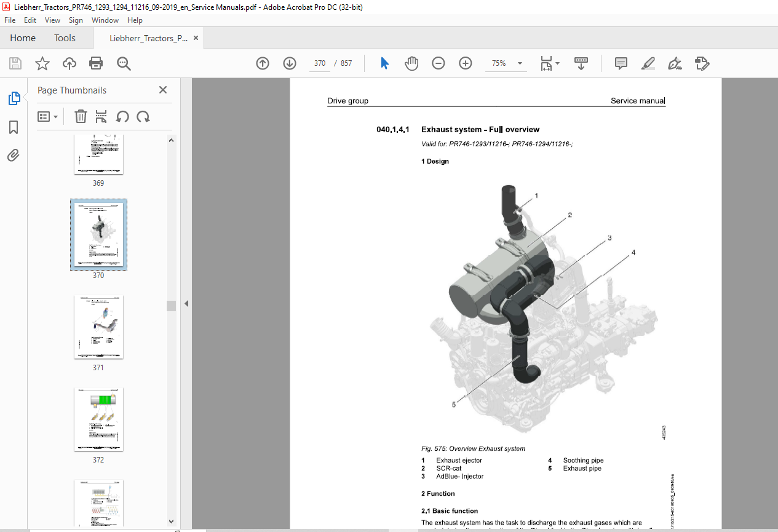Open the Bookmarks panel icon
The image size is (778, 532).
14,127
